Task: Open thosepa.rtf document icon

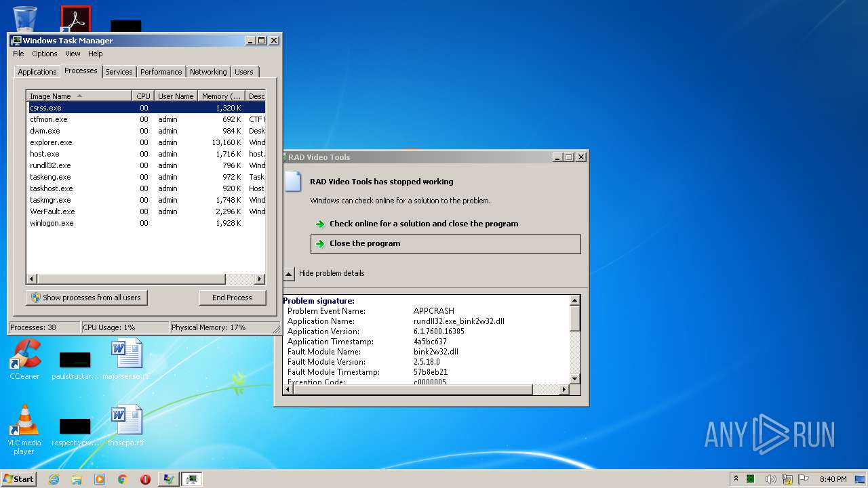Action: click(126, 426)
